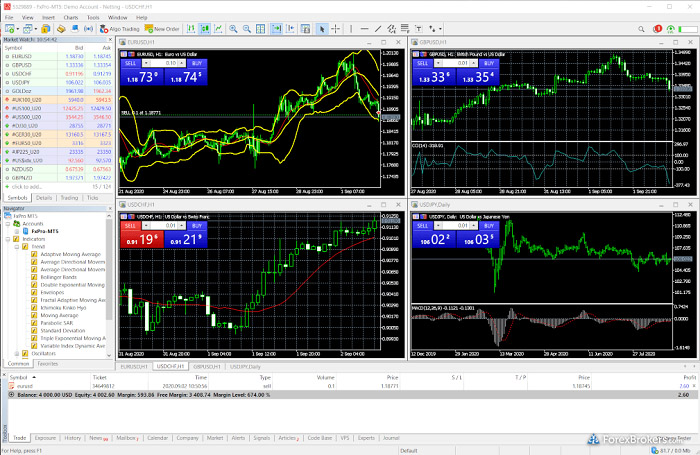Select the vertical line drawing tool
Screen dimensions: 700x455
pos(351,29)
